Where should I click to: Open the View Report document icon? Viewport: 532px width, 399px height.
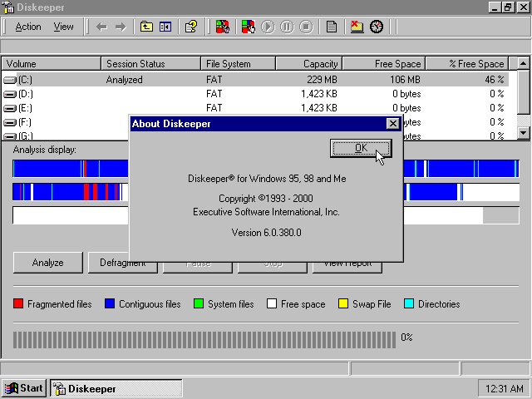tap(332, 27)
